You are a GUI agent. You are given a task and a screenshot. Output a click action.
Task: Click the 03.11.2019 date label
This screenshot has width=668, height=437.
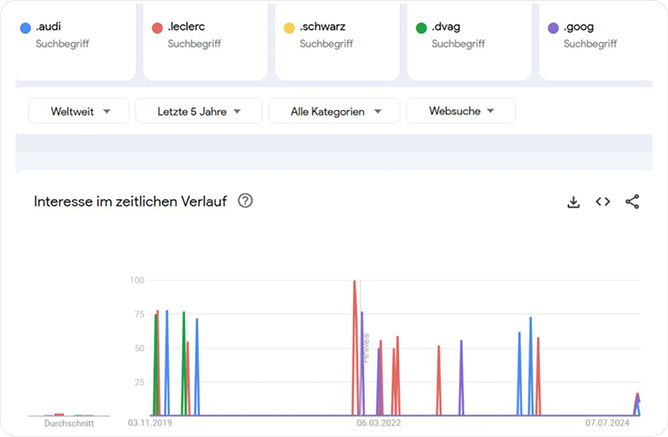click(x=150, y=423)
